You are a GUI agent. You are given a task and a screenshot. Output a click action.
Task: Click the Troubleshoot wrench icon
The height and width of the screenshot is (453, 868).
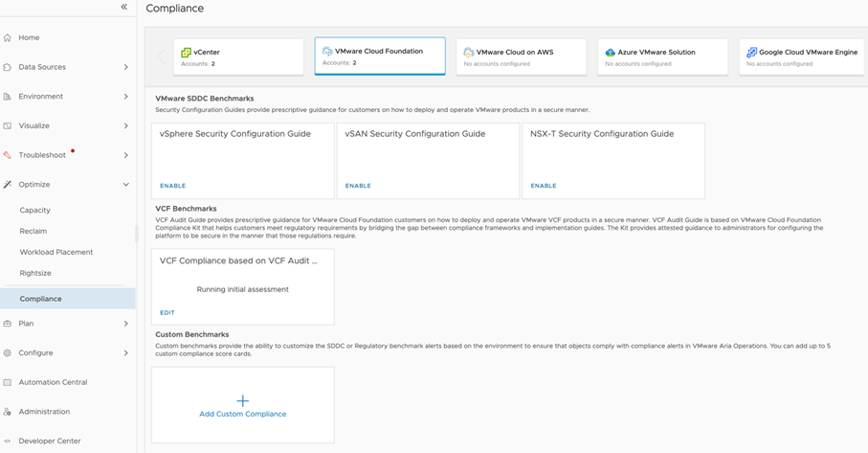(x=8, y=155)
